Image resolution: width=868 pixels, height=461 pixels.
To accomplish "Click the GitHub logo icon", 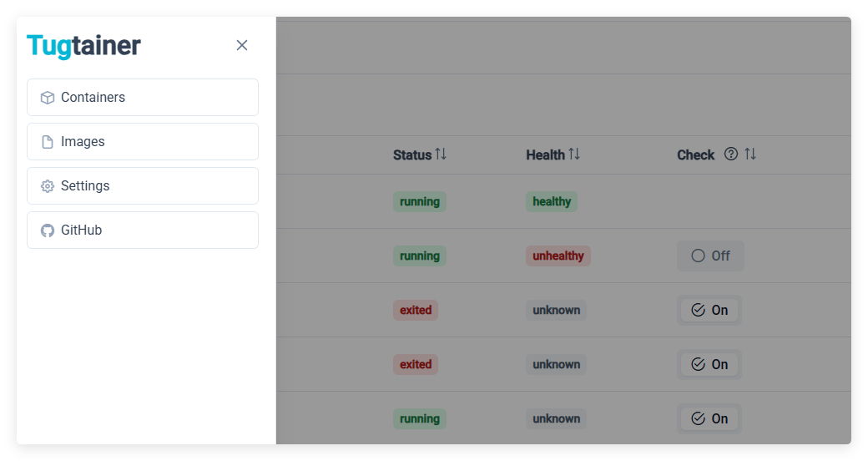I will click(48, 230).
